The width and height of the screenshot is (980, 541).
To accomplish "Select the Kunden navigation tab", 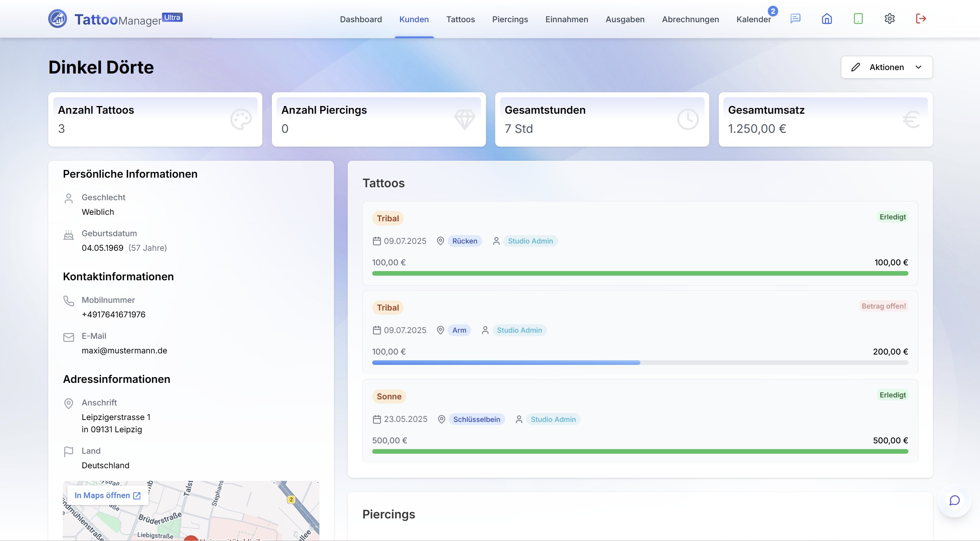I will pyautogui.click(x=414, y=19).
